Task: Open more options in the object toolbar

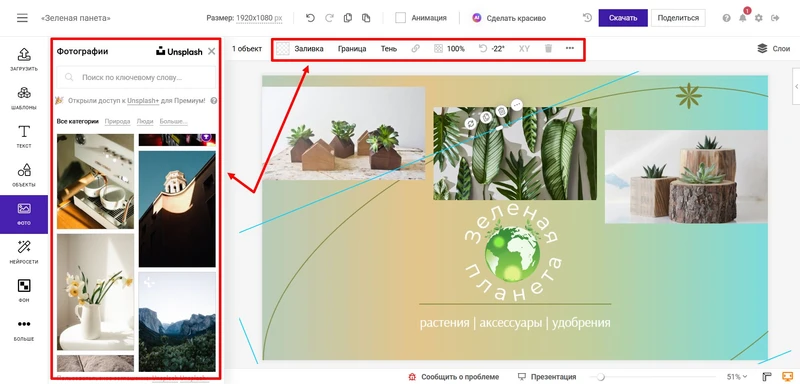Action: tap(570, 48)
